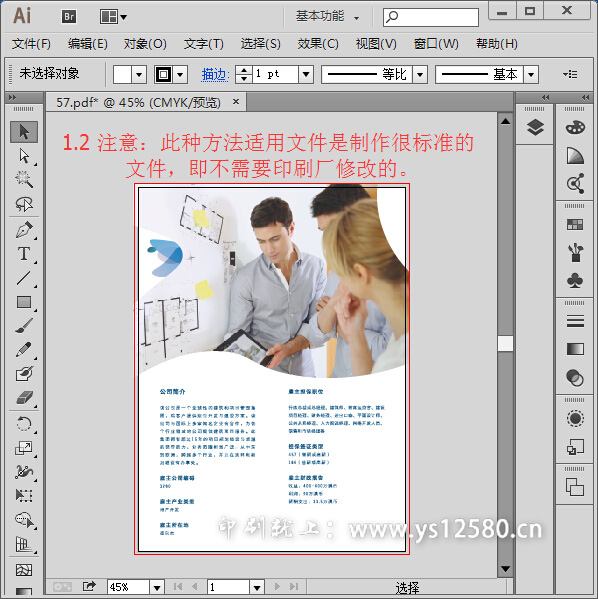Select the Perspective Grid tool
The height and width of the screenshot is (599, 598).
click(24, 544)
